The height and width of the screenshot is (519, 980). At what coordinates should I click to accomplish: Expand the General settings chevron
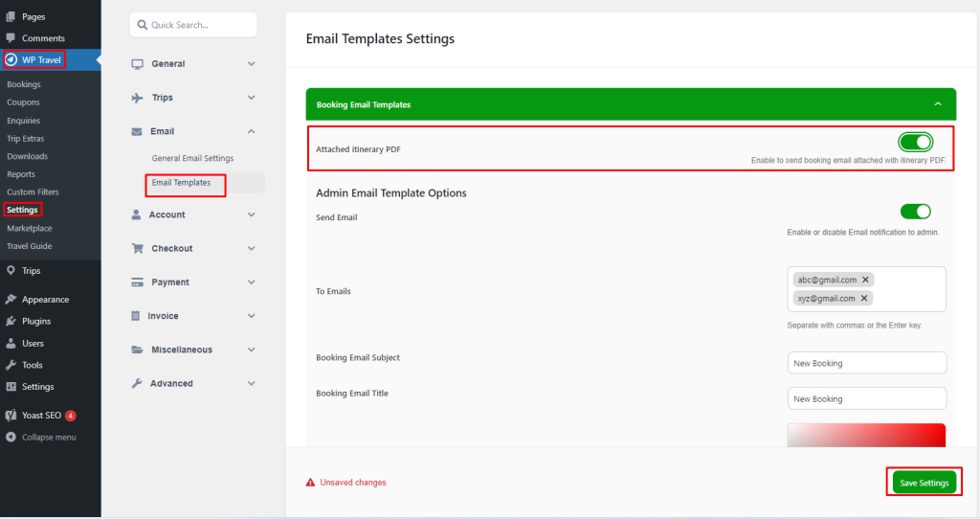tap(252, 64)
